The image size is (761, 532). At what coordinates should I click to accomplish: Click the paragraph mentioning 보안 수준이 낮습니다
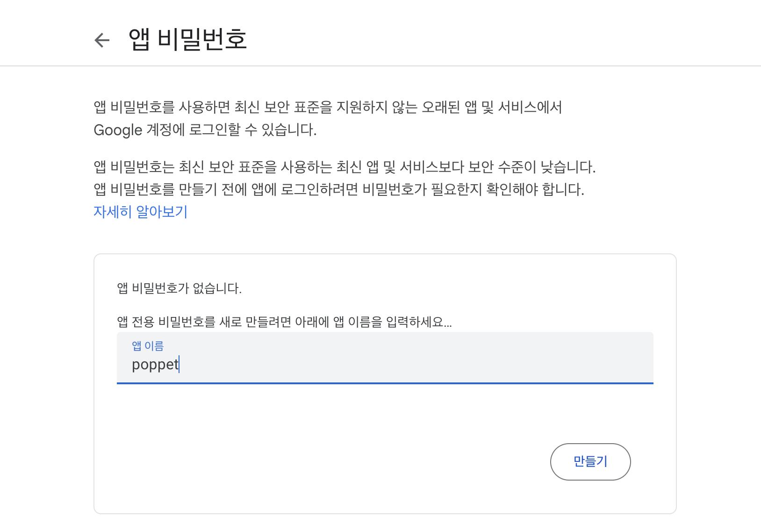345,167
